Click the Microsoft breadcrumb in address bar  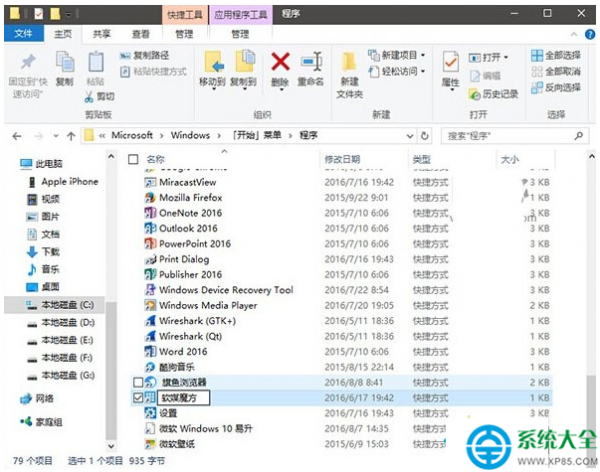click(x=132, y=136)
